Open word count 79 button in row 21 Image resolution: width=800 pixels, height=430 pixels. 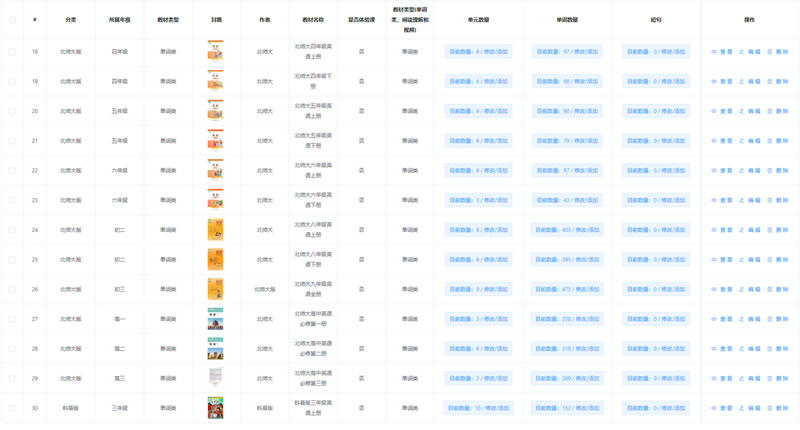point(567,141)
